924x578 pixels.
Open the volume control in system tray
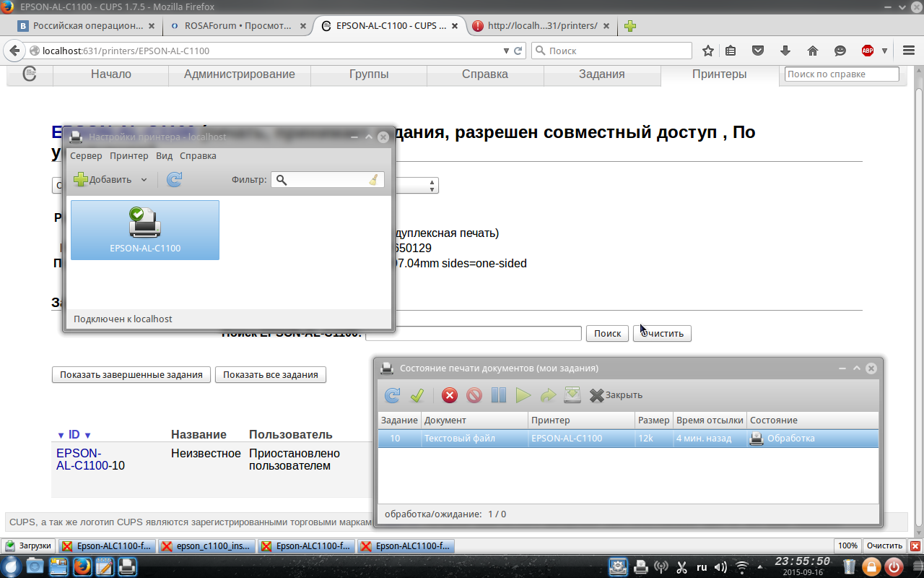720,567
